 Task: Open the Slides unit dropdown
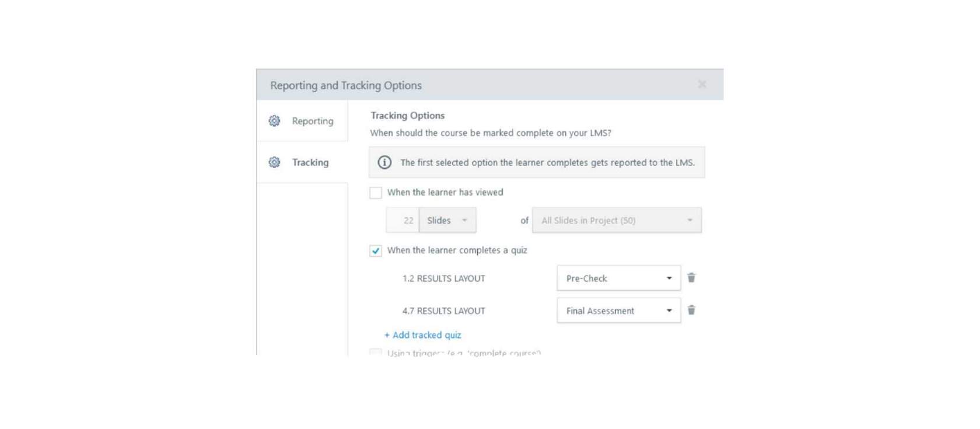tap(448, 220)
